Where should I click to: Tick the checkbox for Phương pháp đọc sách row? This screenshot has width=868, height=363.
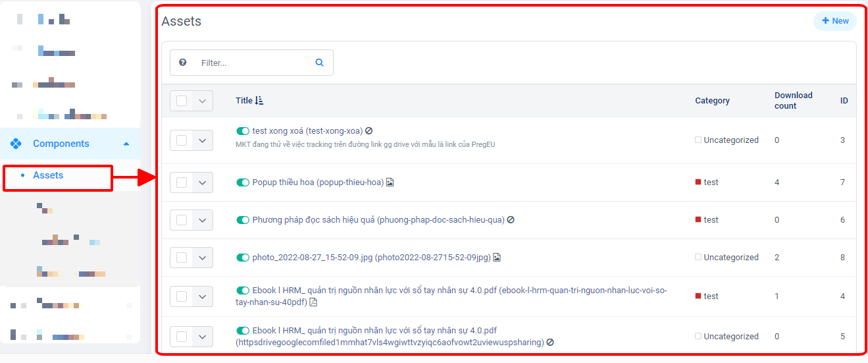(182, 220)
